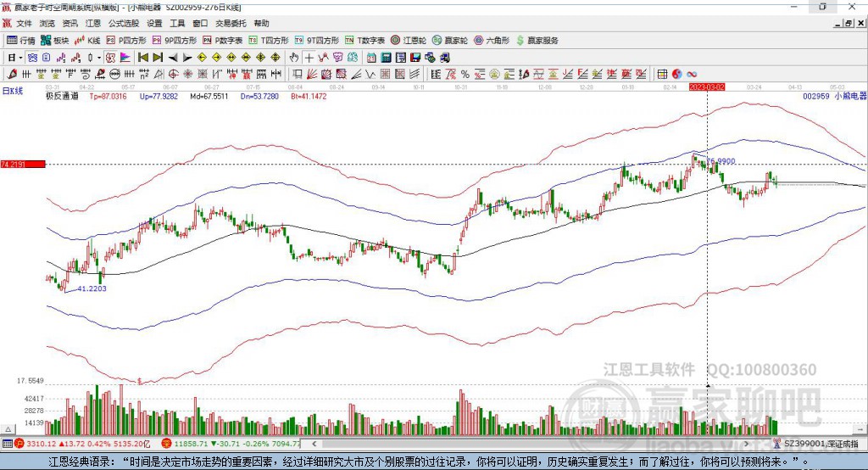Open the P数字表 tool
Image resolution: width=868 pixels, height=470 pixels.
coord(223,41)
